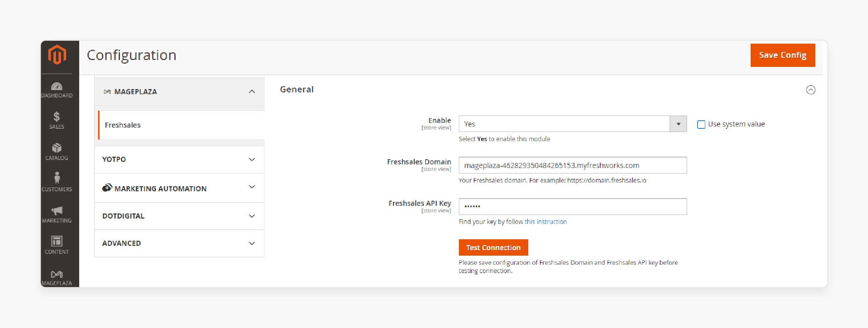Screen dimensions: 868x328
Task: Open the Enable dropdown arrow
Action: coord(678,124)
